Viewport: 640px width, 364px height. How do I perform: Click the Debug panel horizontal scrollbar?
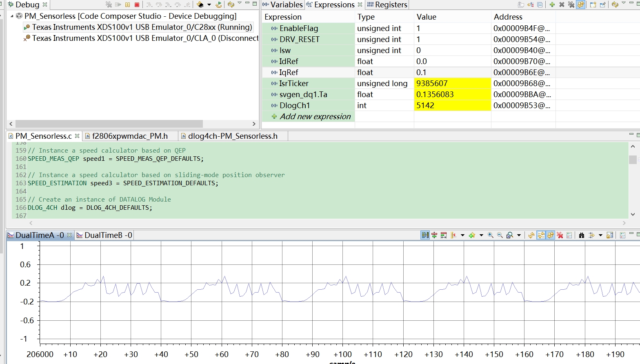[x=109, y=124]
